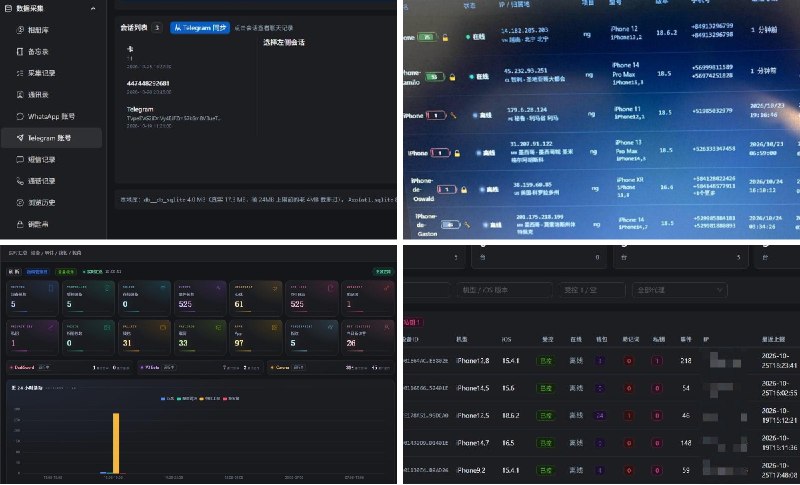The image size is (800, 485).
Task: Click green battery badge on iPhone 12 row
Action: 428,37
